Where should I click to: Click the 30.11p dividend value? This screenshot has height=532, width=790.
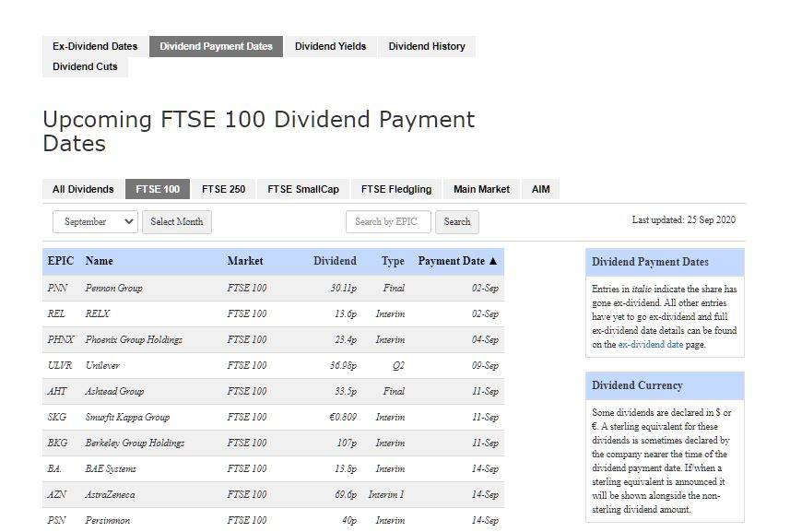pyautogui.click(x=344, y=289)
